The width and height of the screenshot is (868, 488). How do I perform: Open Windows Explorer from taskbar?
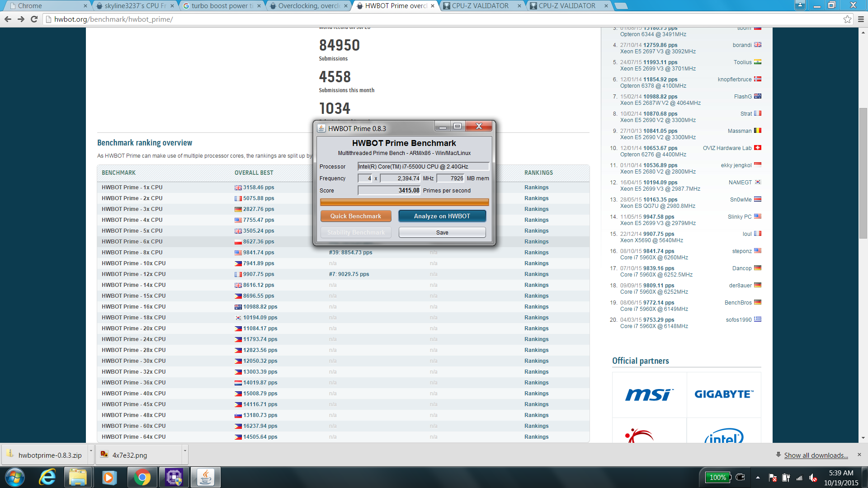[x=78, y=477]
